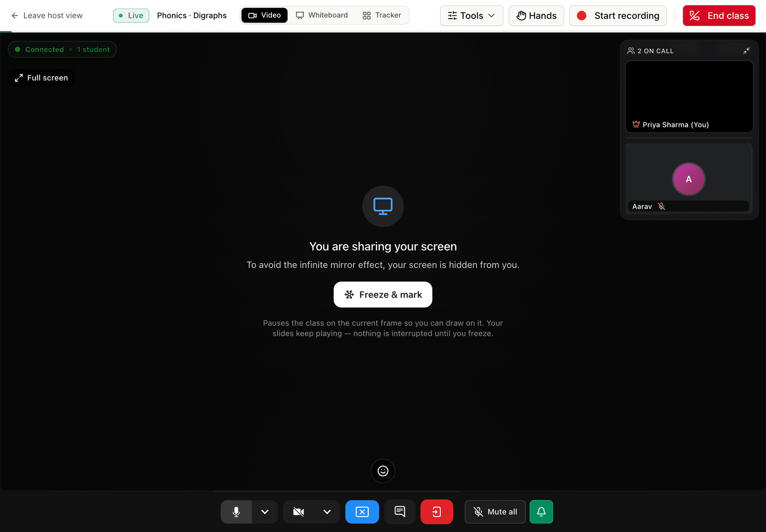766x532 pixels.
Task: Click Leave host view link
Action: coord(47,16)
